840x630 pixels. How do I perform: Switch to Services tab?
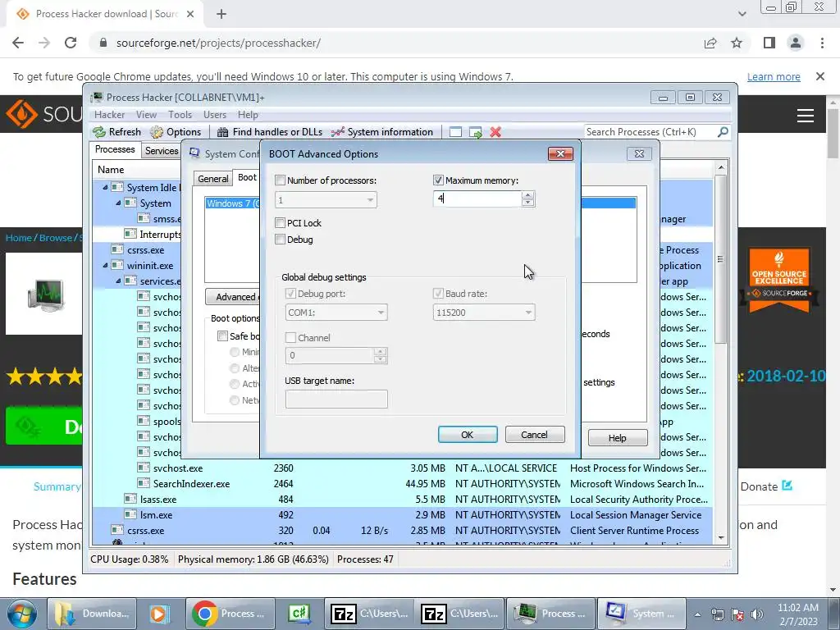[x=162, y=151]
